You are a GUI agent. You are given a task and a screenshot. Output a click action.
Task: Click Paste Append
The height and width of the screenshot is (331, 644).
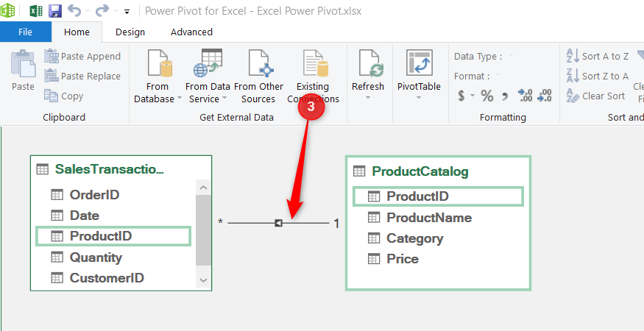coord(82,56)
